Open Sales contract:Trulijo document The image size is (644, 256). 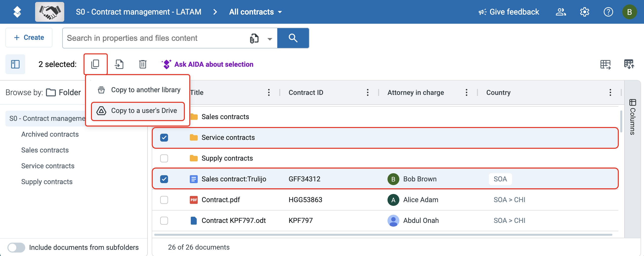tap(234, 179)
